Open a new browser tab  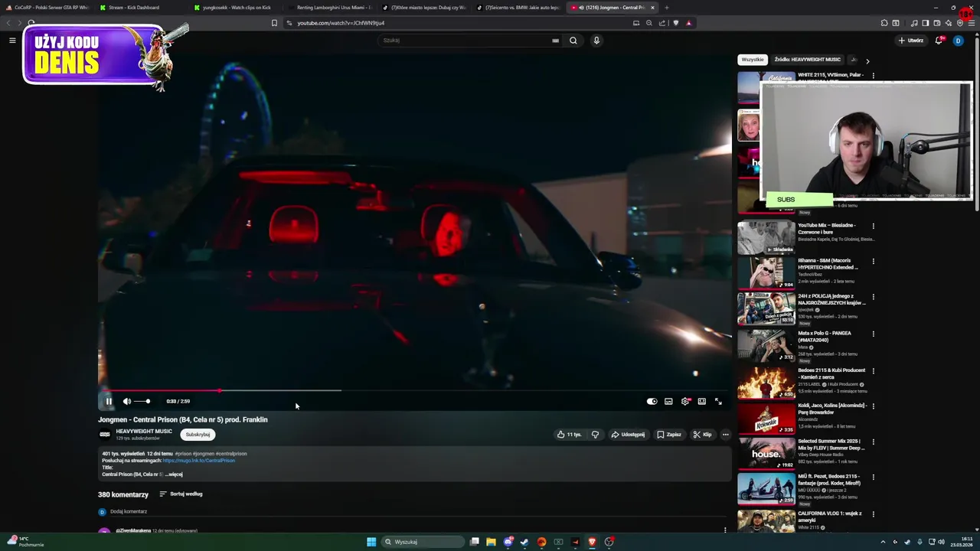[667, 8]
